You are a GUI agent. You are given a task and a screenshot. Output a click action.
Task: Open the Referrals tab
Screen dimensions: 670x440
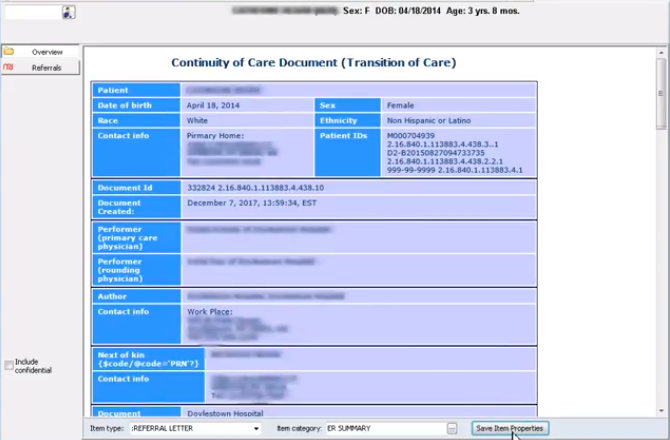(x=41, y=67)
